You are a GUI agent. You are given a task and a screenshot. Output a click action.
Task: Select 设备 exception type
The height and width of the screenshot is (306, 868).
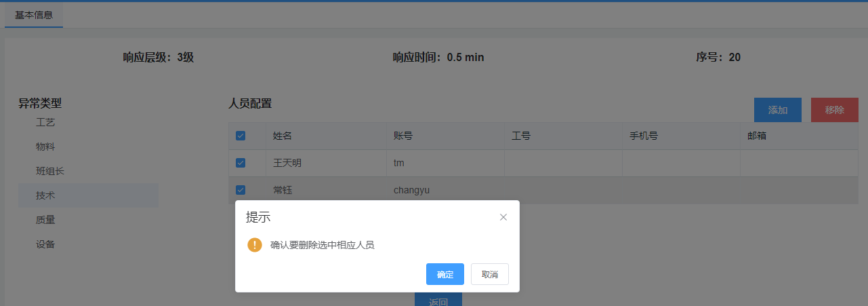click(45, 244)
